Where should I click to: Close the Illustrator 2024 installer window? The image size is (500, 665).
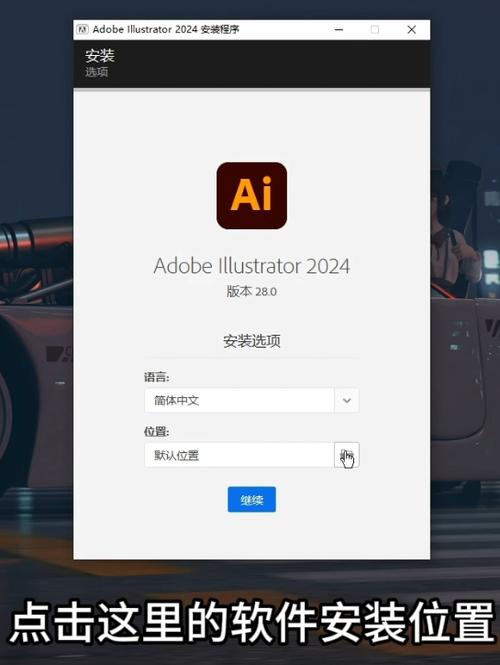pos(411,30)
